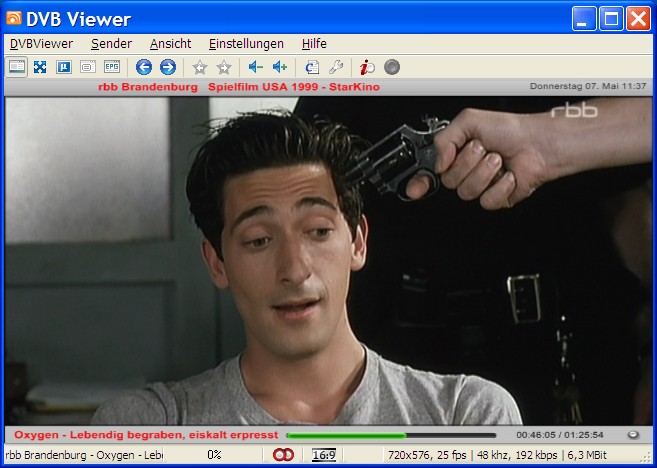
Task: Open options with the wrench icon
Action: pos(336,67)
